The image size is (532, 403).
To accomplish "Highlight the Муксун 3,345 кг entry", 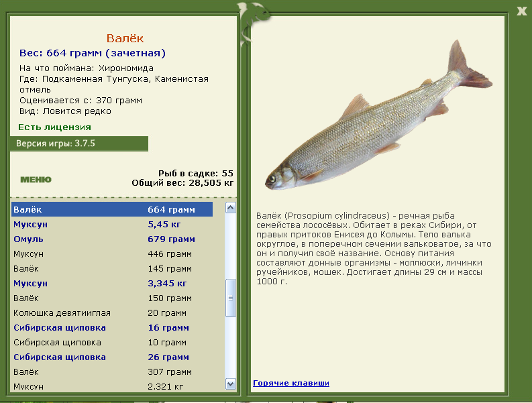I will tap(112, 284).
